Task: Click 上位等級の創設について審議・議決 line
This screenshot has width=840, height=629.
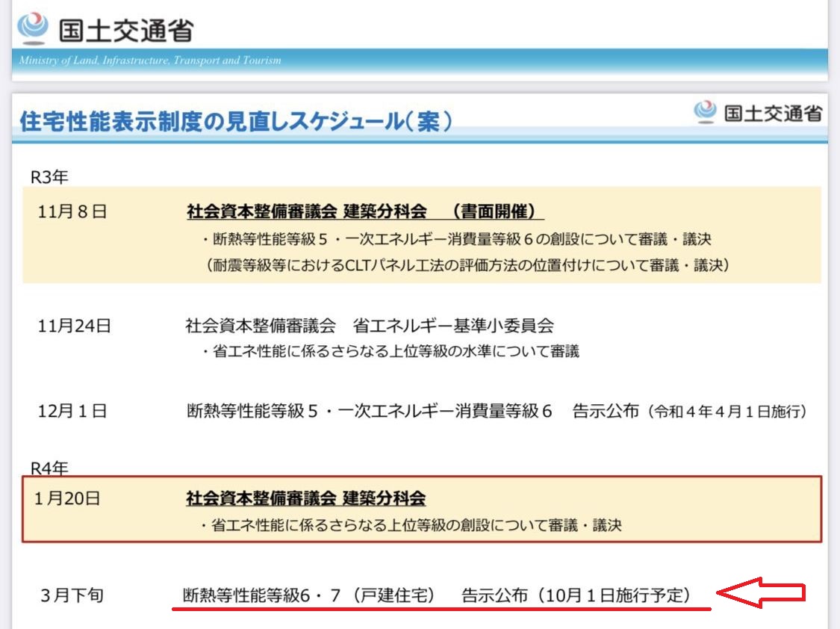Action: coord(411,525)
